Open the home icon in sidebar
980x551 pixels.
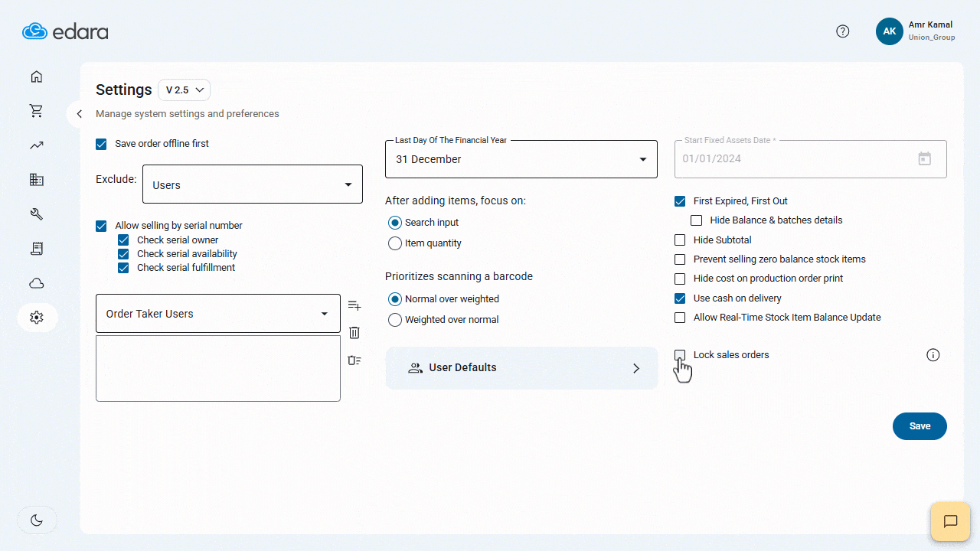tap(36, 77)
